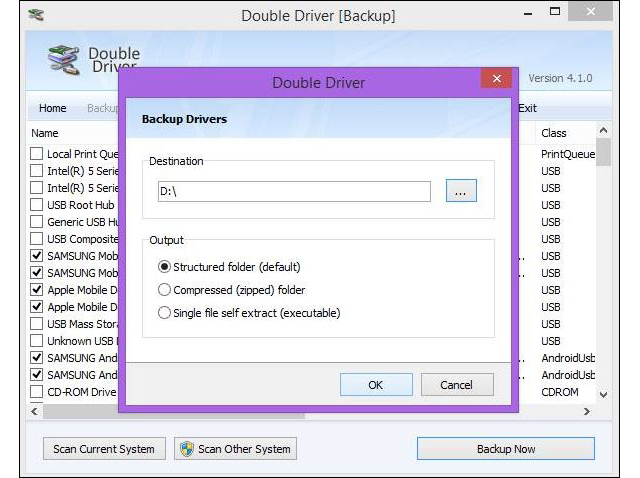Click Scan Other System button

pyautogui.click(x=236, y=449)
